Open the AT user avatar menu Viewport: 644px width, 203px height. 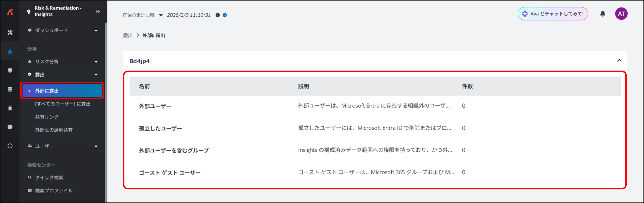pyautogui.click(x=621, y=14)
